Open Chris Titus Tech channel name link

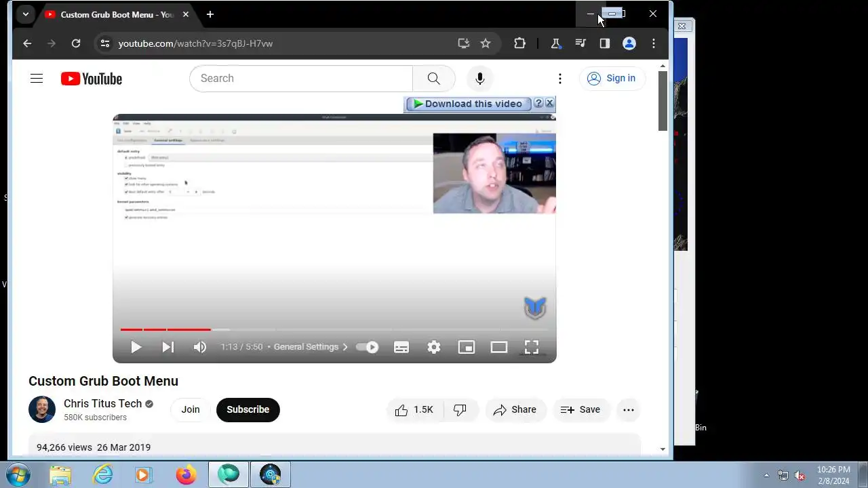coord(103,404)
